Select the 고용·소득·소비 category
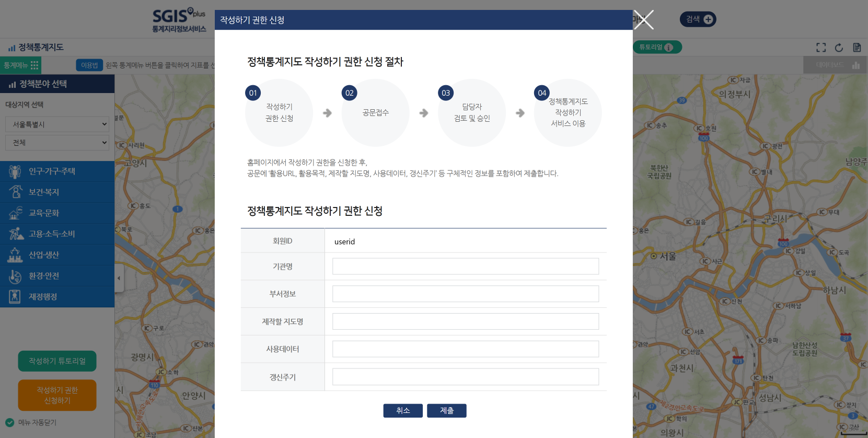Image resolution: width=868 pixels, height=438 pixels. [x=57, y=234]
